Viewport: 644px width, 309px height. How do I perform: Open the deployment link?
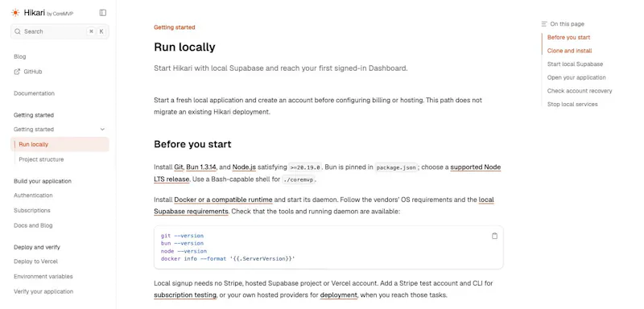coord(339,295)
